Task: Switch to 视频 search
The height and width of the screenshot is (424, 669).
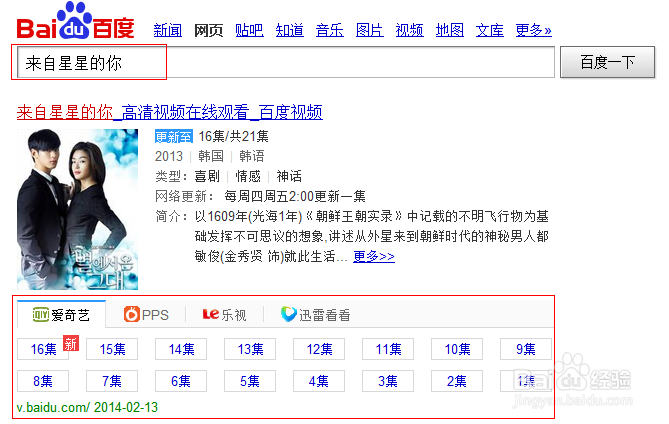Action: click(x=410, y=30)
